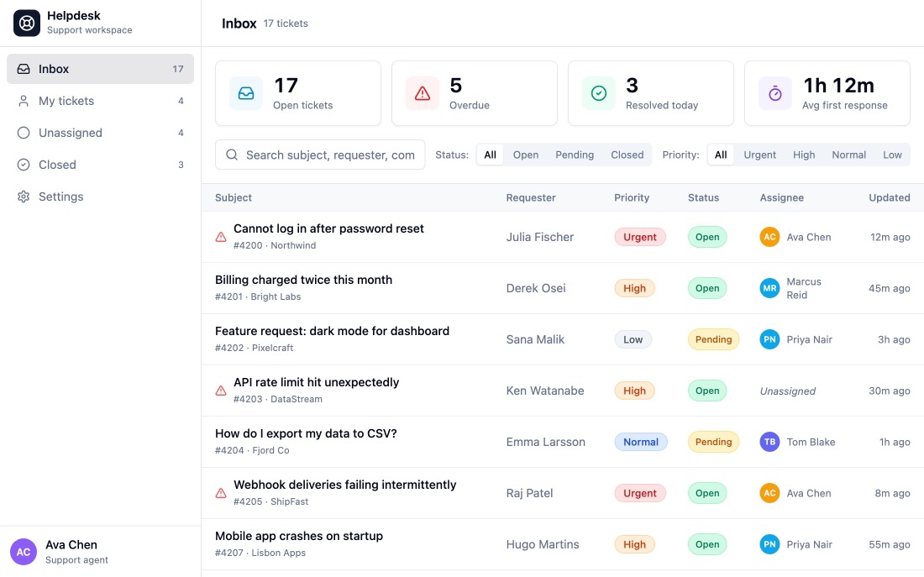Open ticket Webhook deliveries failing intermittently
Image resolution: width=924 pixels, height=577 pixels.
click(x=344, y=485)
